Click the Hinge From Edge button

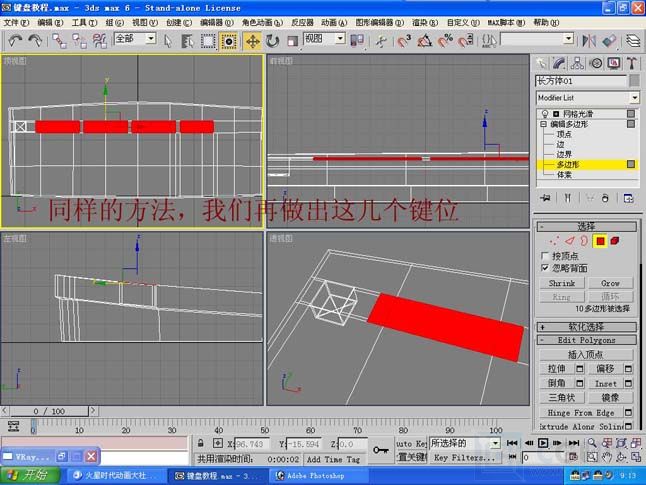click(581, 412)
